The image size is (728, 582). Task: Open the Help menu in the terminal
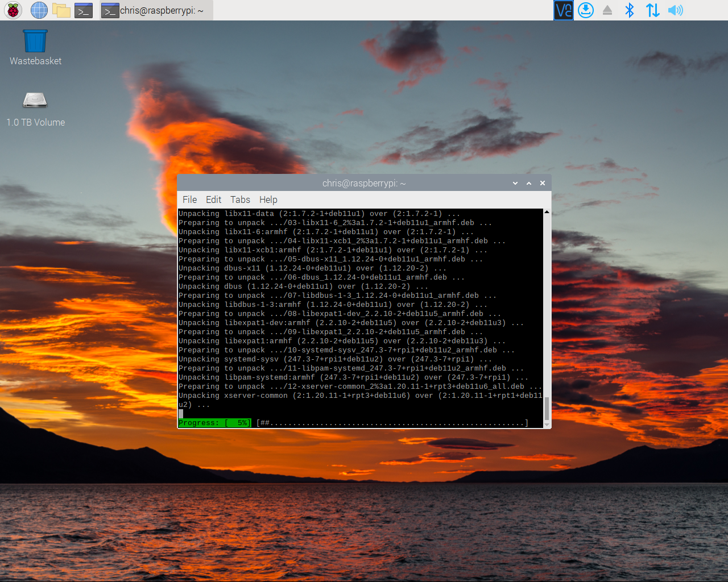(x=268, y=199)
